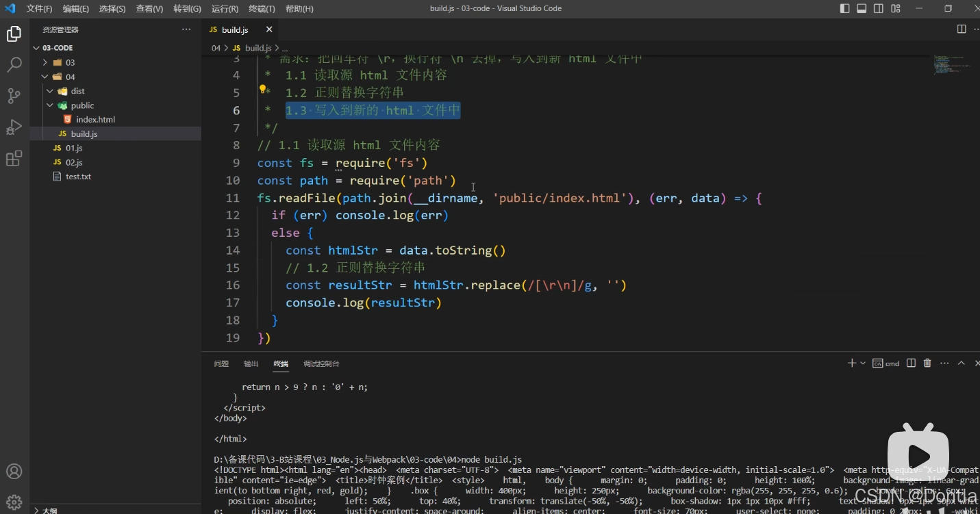Open the Source Control view
The image size is (980, 514).
click(x=14, y=96)
